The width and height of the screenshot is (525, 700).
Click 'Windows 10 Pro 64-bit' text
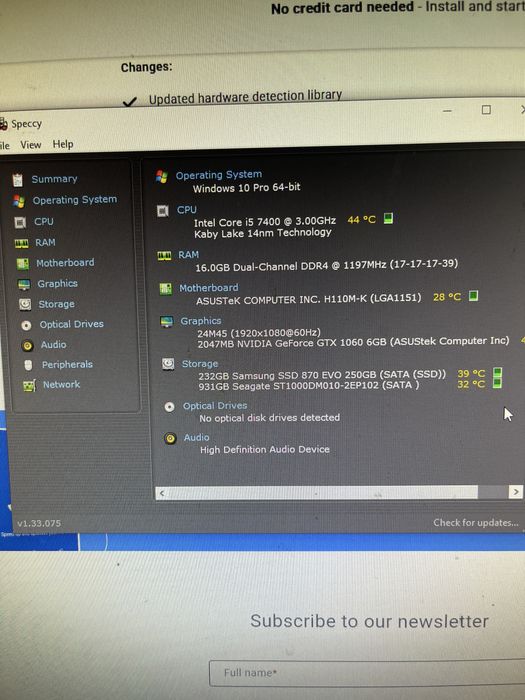pos(246,188)
